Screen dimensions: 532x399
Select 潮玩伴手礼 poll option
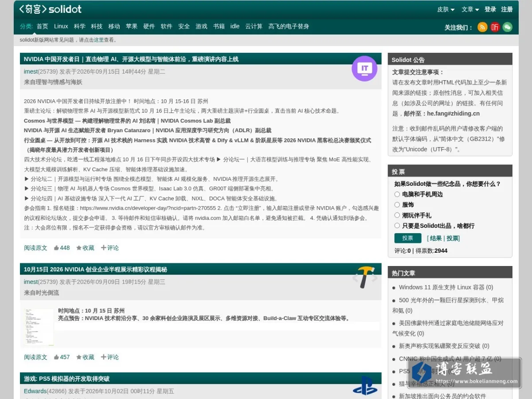tap(397, 215)
